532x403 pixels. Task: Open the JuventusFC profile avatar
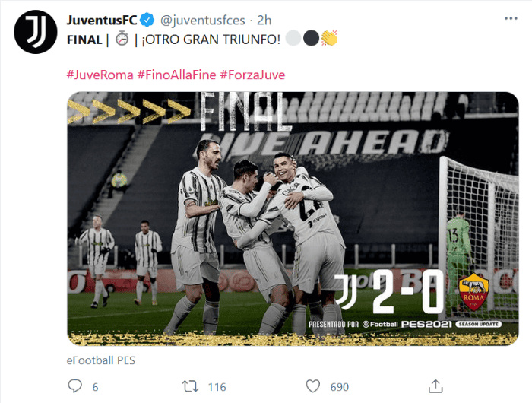[36, 32]
